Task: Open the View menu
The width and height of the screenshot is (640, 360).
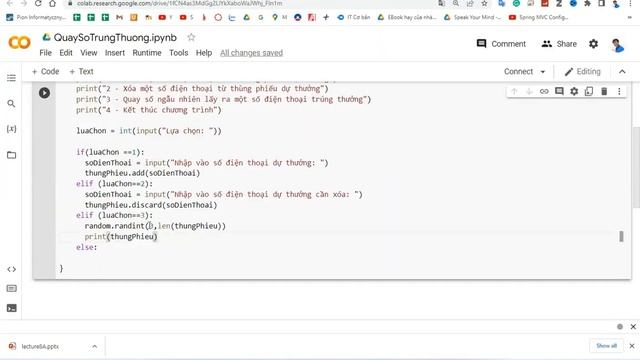Action: pos(89,53)
